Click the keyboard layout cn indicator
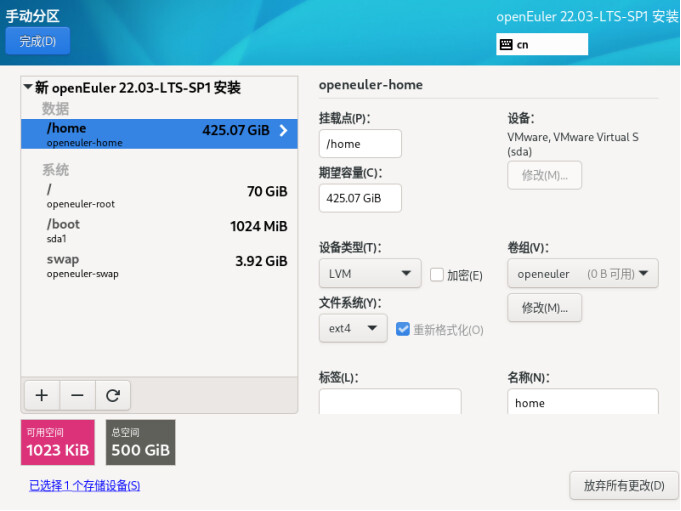 pyautogui.click(x=542, y=44)
